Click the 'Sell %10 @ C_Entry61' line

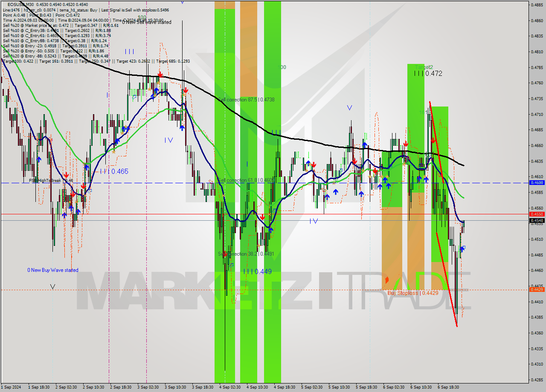(57, 35)
